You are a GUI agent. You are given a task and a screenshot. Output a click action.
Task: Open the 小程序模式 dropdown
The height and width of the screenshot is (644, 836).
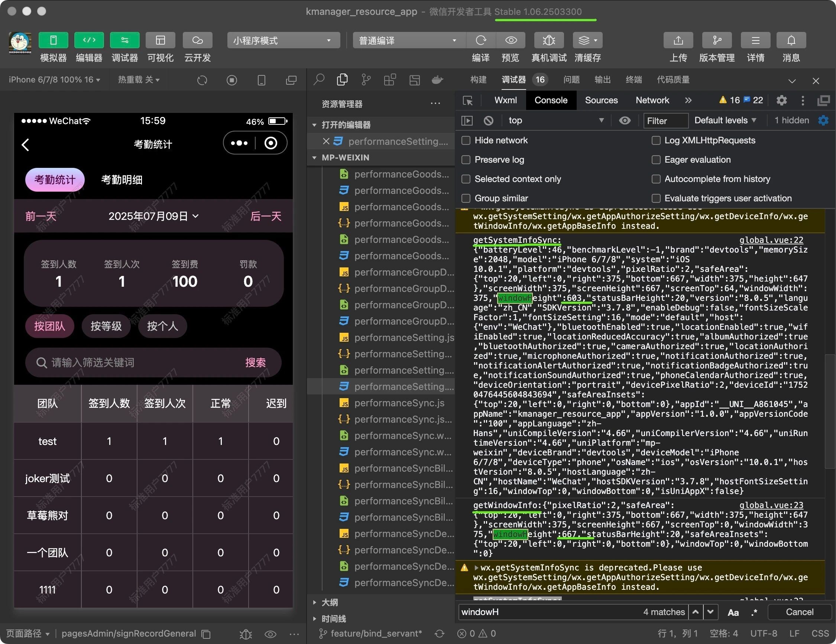click(x=283, y=40)
